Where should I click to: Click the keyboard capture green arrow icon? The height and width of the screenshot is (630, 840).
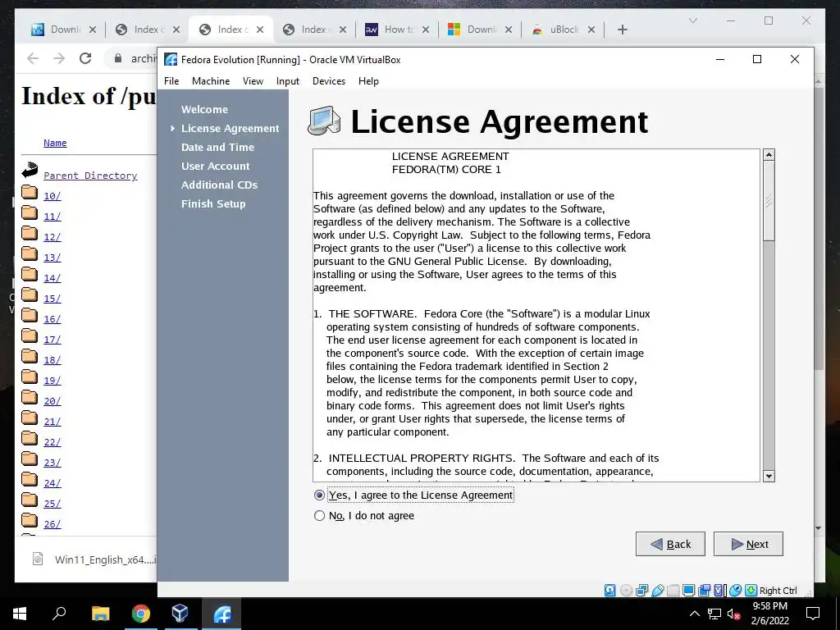coord(751,591)
